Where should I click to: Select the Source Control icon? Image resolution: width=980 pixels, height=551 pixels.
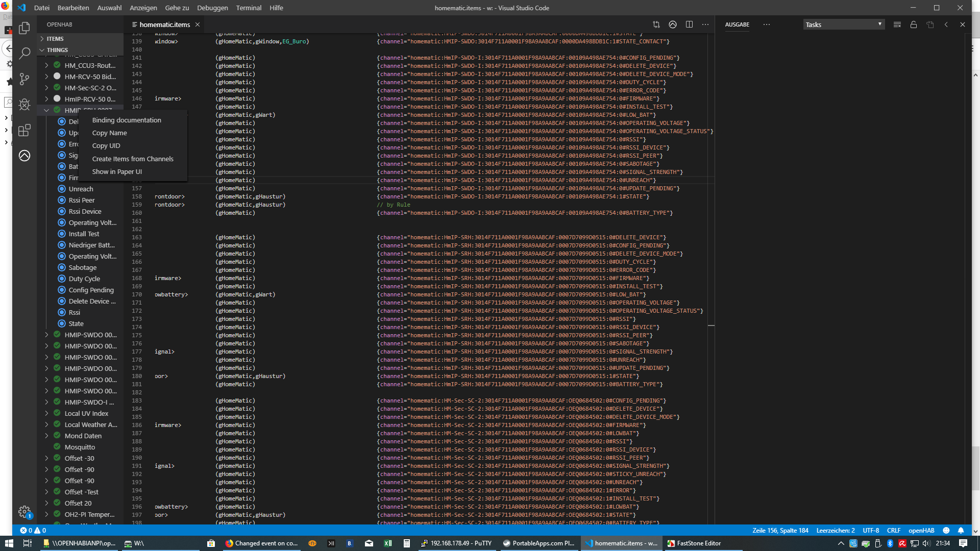click(x=24, y=79)
